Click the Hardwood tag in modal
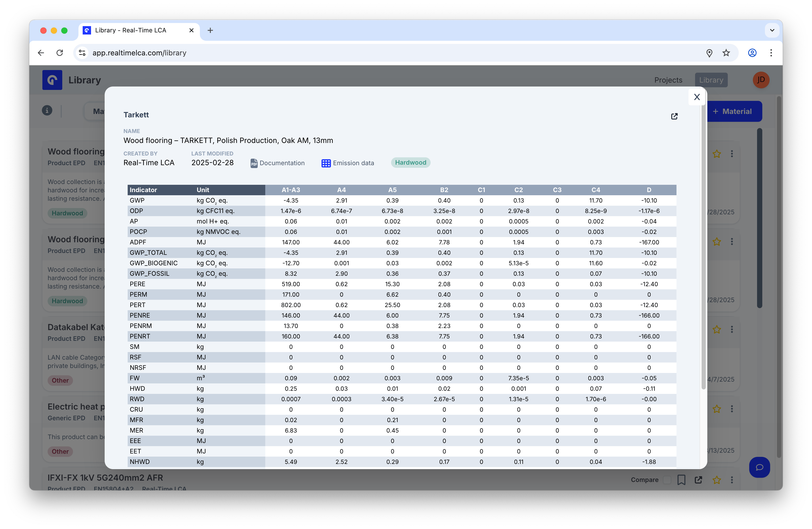The height and width of the screenshot is (529, 812). 410,163
